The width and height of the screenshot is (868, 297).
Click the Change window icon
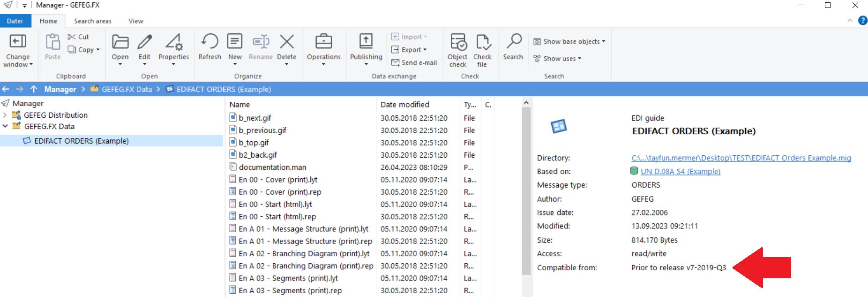tap(18, 42)
